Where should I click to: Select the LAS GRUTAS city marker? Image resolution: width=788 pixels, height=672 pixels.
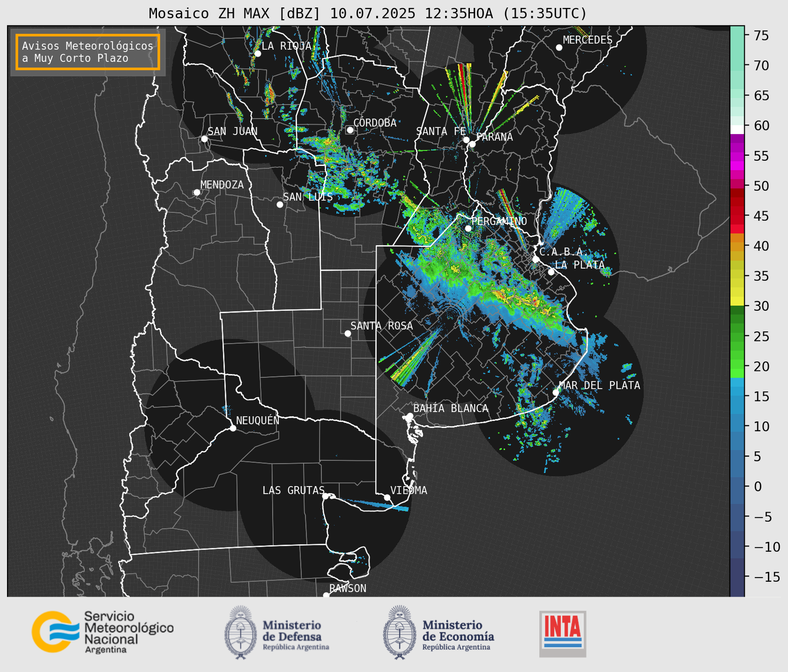point(326,496)
